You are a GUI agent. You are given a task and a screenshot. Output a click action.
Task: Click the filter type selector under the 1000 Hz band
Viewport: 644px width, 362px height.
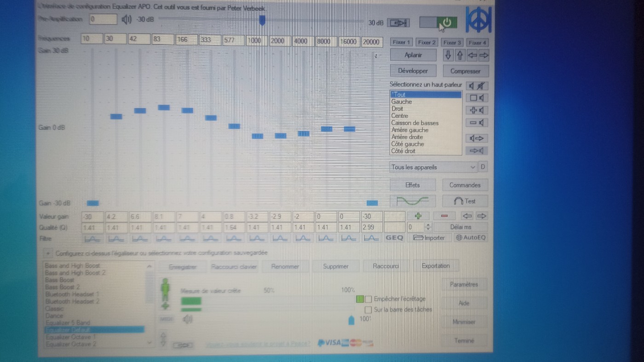pos(257,238)
